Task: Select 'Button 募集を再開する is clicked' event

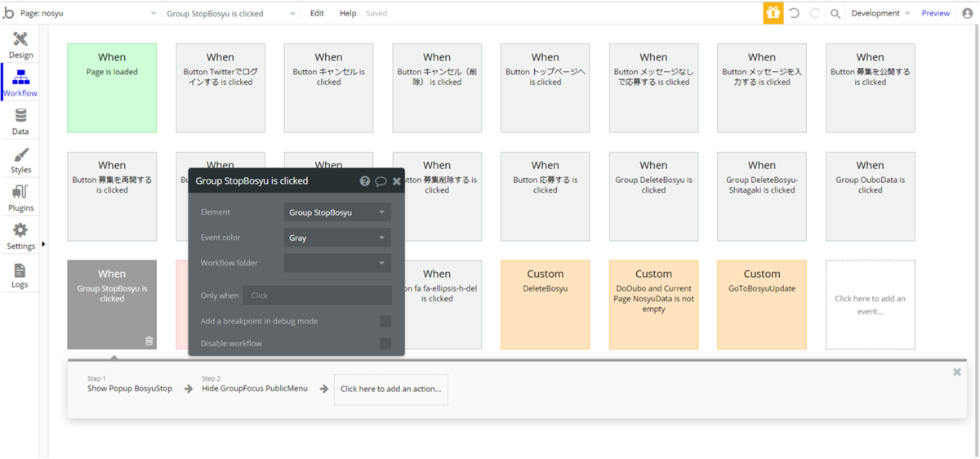Action: tap(112, 196)
